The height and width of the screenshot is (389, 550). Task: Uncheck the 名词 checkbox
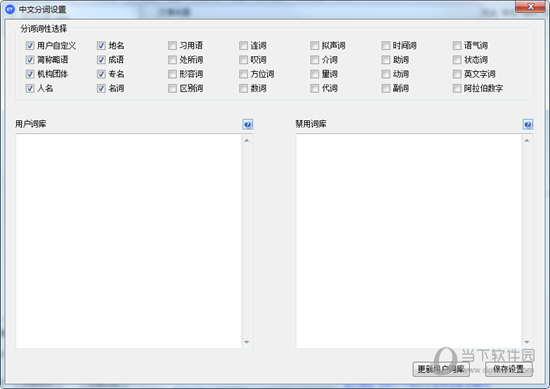101,88
